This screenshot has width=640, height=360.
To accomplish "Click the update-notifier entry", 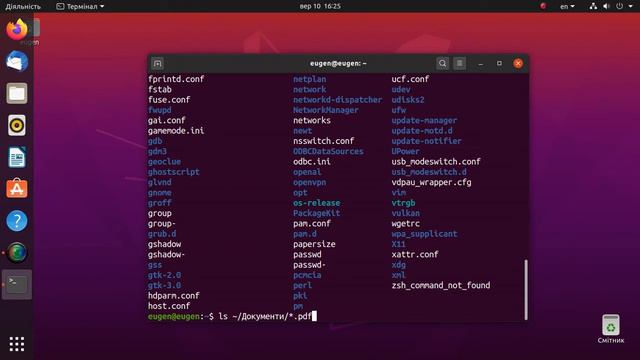I will (427, 141).
